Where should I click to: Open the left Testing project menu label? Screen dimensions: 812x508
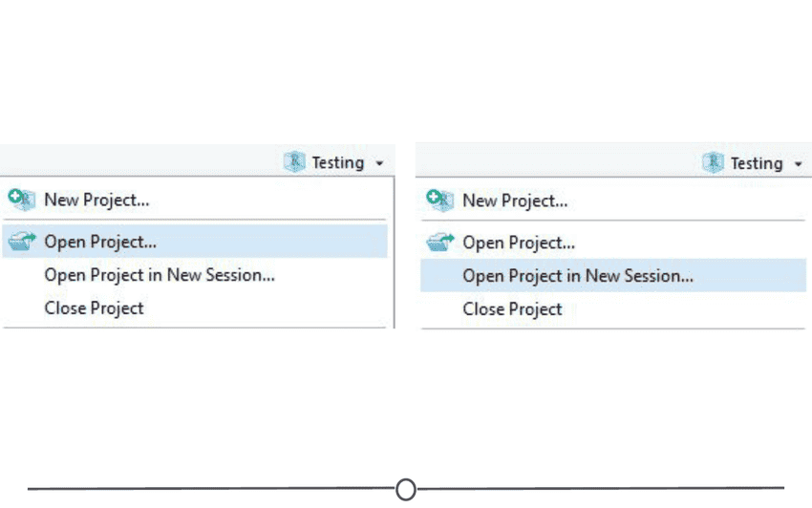pos(338,162)
